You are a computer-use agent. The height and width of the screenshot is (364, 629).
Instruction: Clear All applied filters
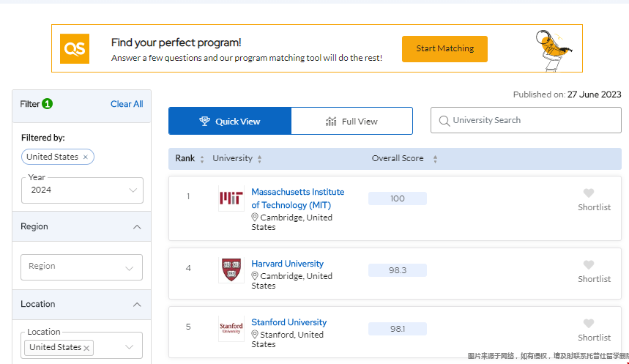pyautogui.click(x=127, y=104)
